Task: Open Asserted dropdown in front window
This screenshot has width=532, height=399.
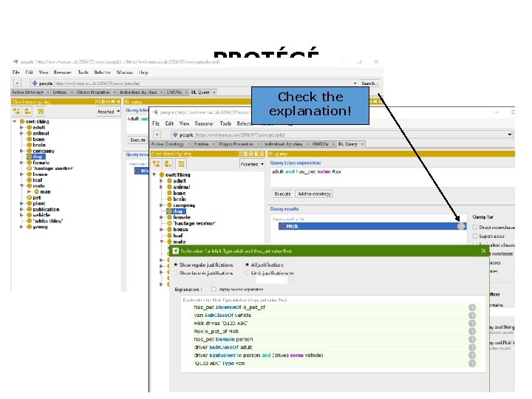Action: point(252,164)
